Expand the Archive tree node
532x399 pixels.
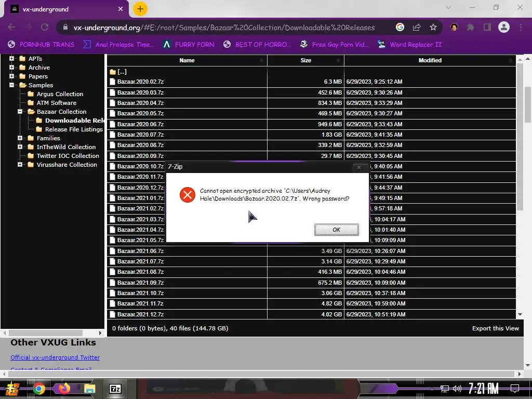pos(11,67)
